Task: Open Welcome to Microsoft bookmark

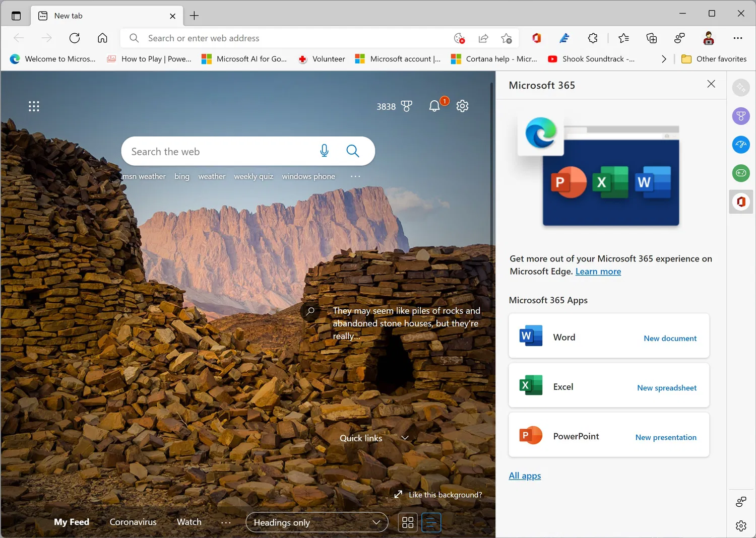Action: pos(53,59)
